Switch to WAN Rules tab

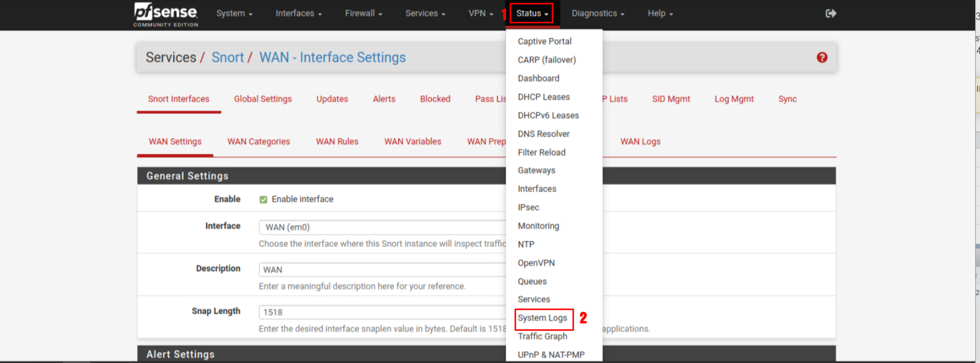tap(337, 142)
